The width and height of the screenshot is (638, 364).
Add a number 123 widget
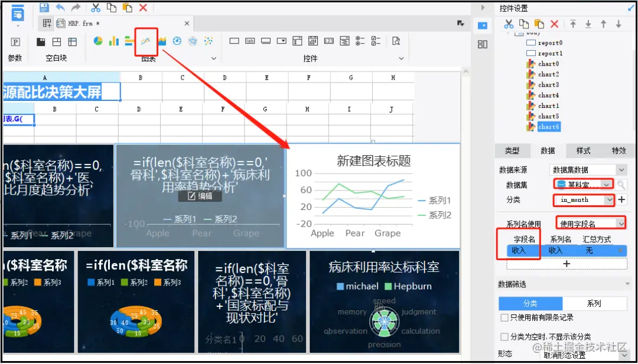coord(329,41)
